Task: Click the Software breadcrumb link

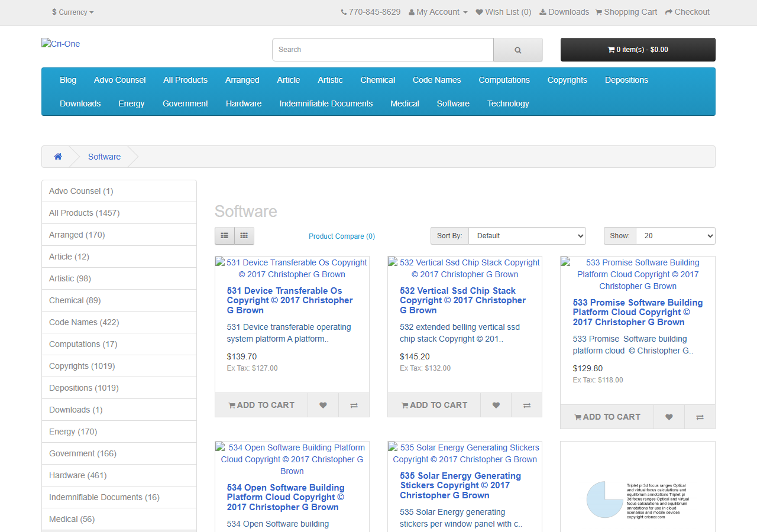Action: (x=104, y=157)
